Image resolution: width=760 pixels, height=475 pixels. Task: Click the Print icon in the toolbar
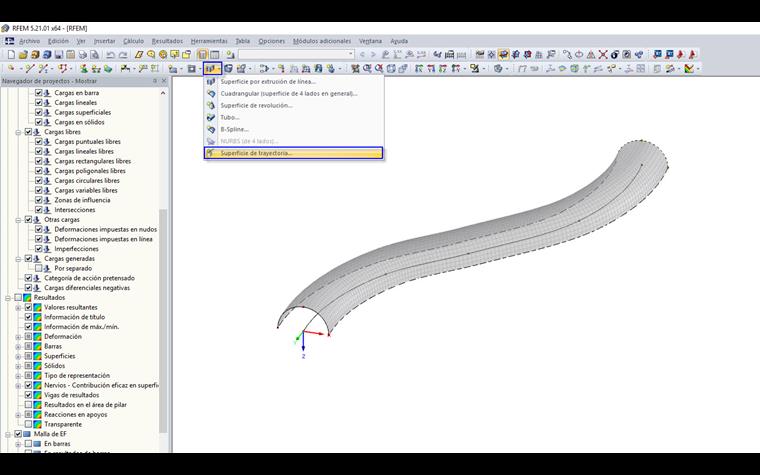pyautogui.click(x=82, y=55)
